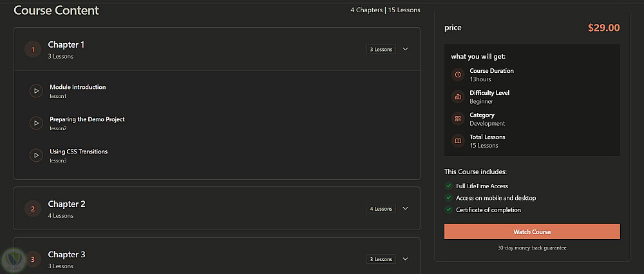Click the Difficulty Level chart icon
Image resolution: width=644 pixels, height=274 pixels.
coord(458,97)
